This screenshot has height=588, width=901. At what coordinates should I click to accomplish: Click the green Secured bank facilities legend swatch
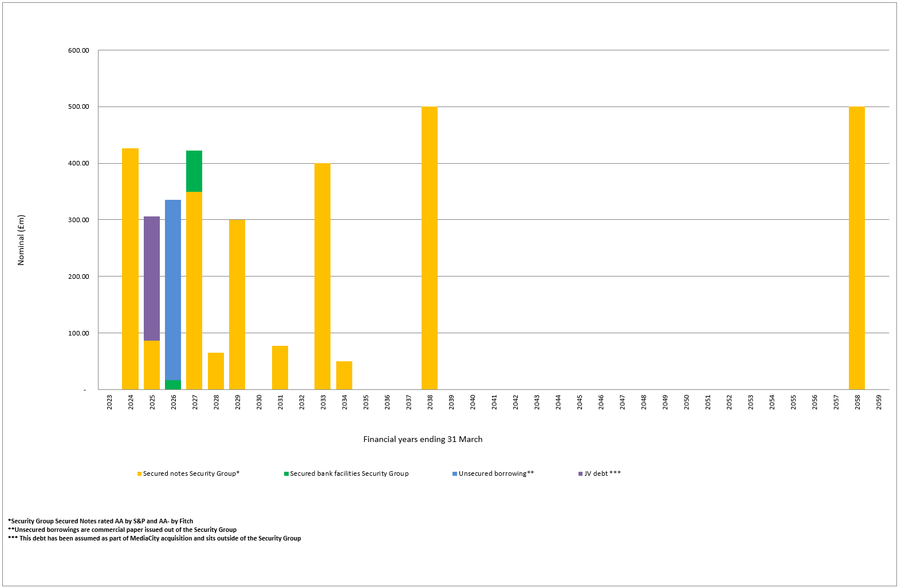coord(286,474)
